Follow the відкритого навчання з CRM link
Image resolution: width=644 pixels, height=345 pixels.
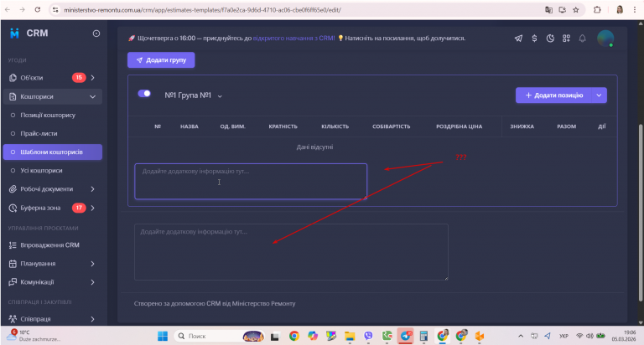(x=293, y=39)
